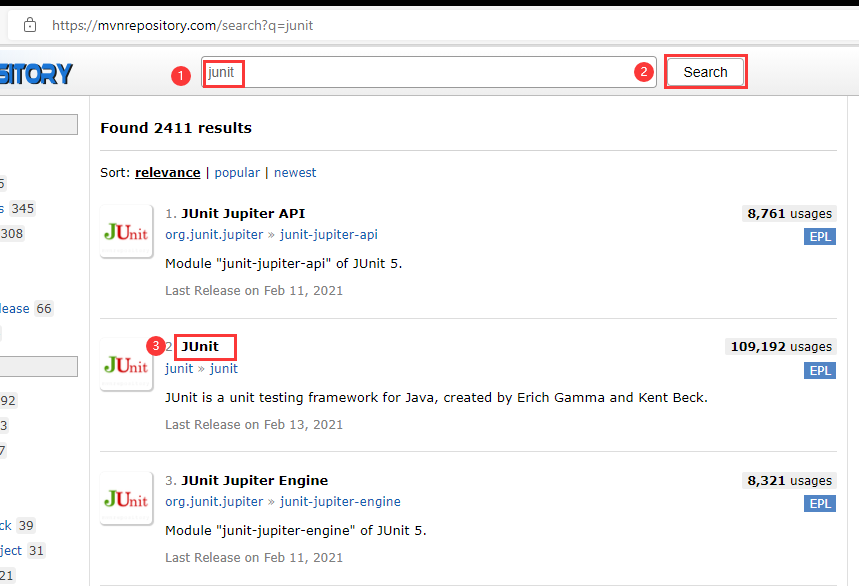Click the description Module "junit-jupiter-api" of JUnit 5
Screen dimensions: 859x586
coord(284,263)
